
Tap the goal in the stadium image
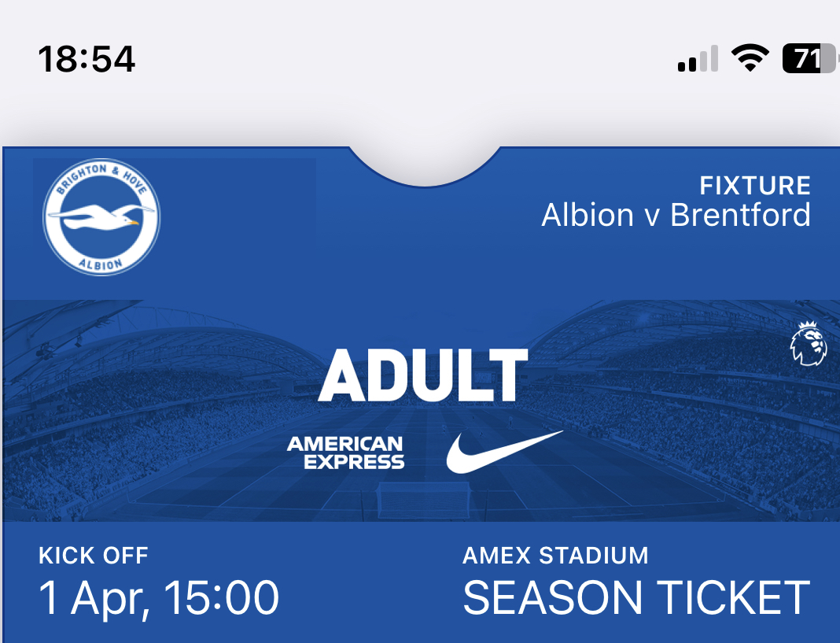click(423, 500)
